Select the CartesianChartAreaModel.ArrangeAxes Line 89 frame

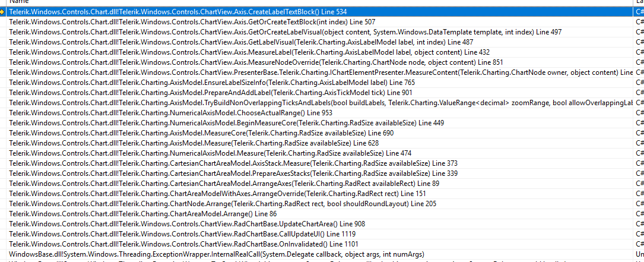321,183
